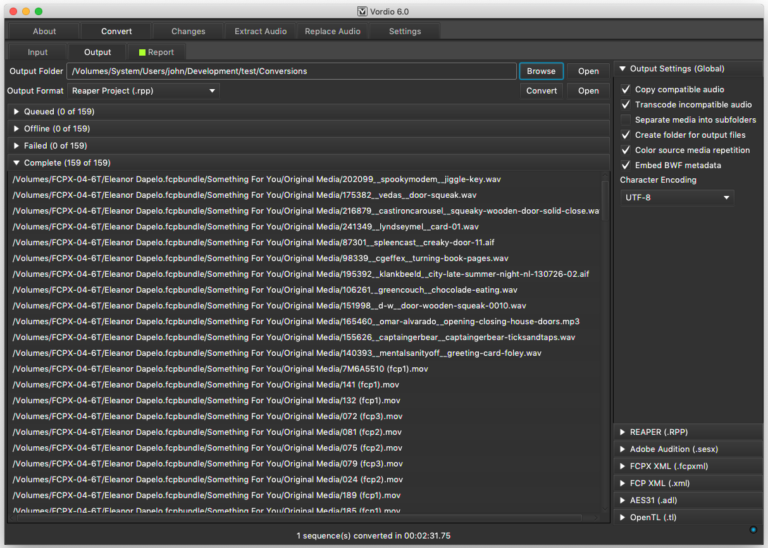The image size is (768, 548).
Task: Click the Browse button for output folder
Action: [541, 71]
